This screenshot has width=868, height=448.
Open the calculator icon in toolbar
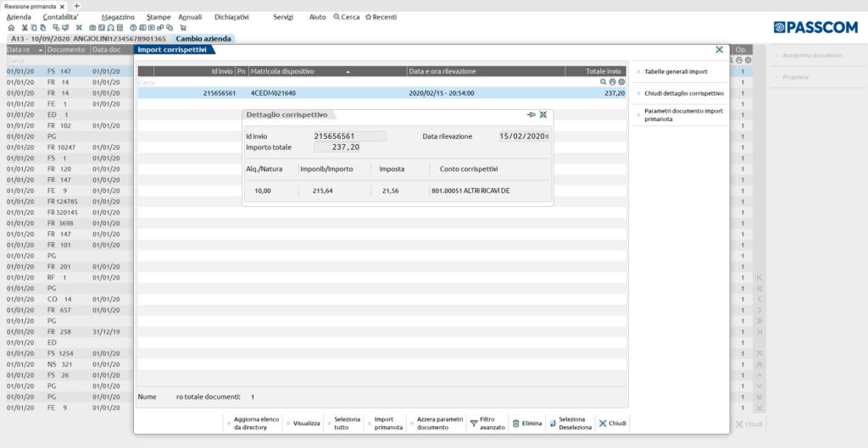(120, 28)
